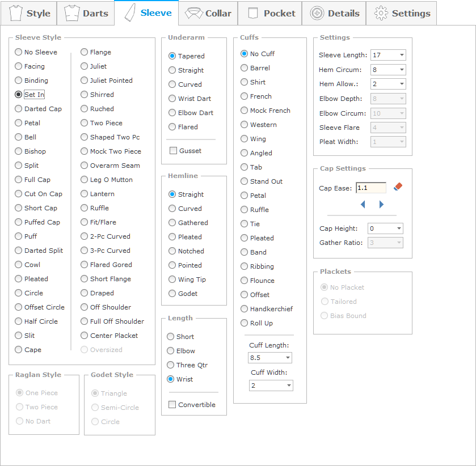476x466 pixels.
Task: Tick the Convertible length checkbox
Action: click(171, 405)
